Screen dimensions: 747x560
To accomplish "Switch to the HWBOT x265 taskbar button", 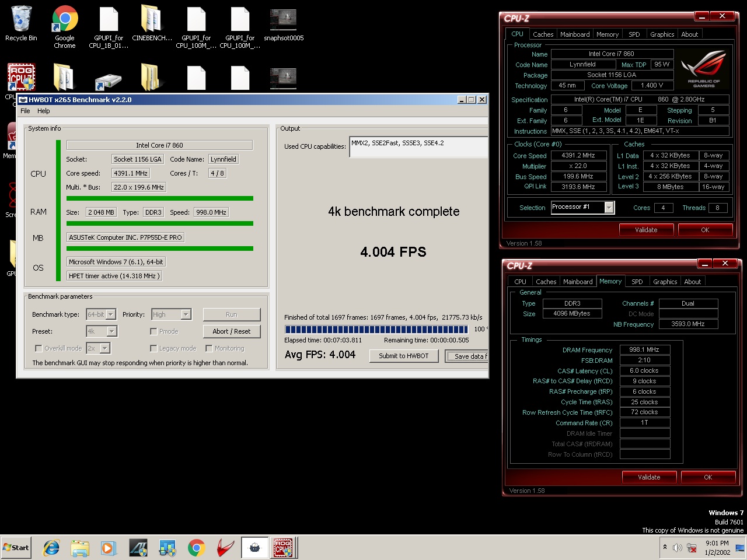I will [x=254, y=548].
